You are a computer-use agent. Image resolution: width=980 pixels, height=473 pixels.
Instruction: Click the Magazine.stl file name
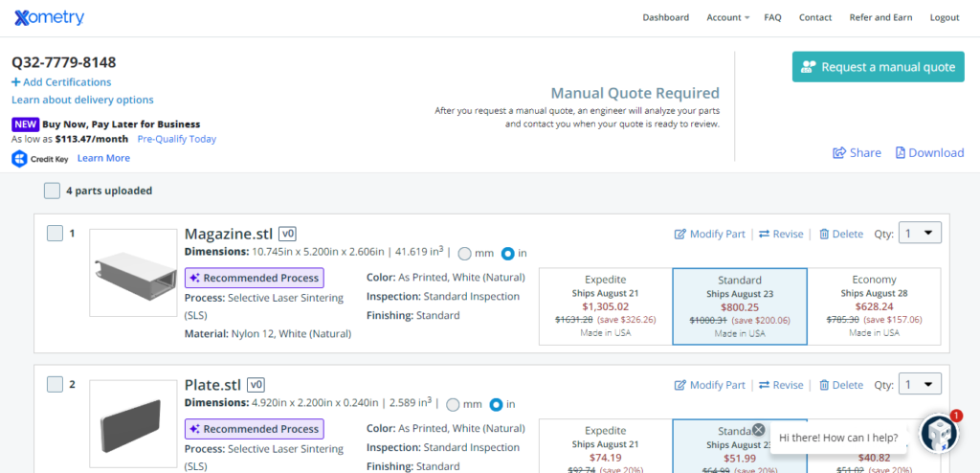pyautogui.click(x=229, y=234)
